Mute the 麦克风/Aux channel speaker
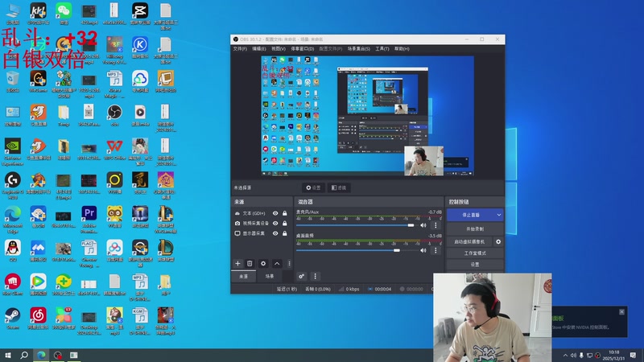The image size is (644, 362). point(423,225)
